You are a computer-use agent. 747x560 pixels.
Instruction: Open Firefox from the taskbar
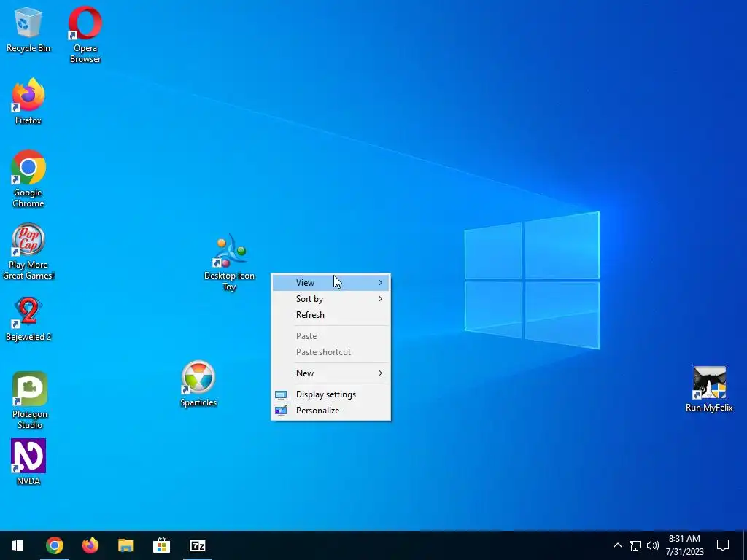tap(90, 545)
